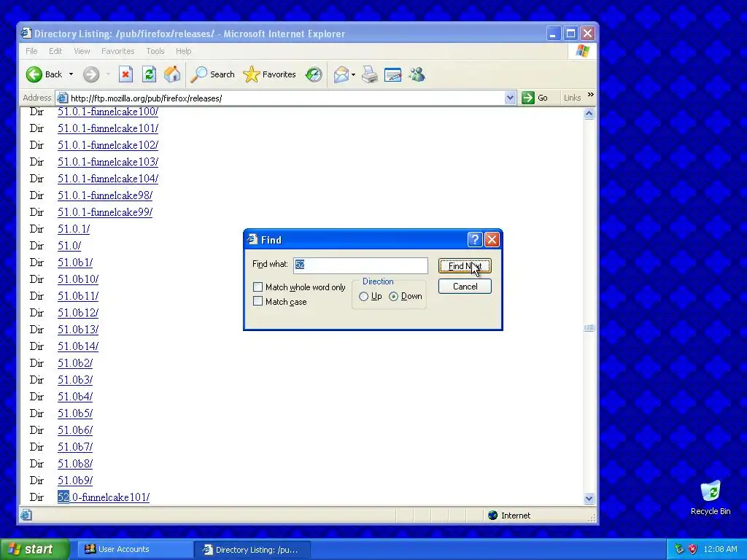Screen dimensions: 747x560
Task: Go to Home page icon
Action: [x=172, y=74]
